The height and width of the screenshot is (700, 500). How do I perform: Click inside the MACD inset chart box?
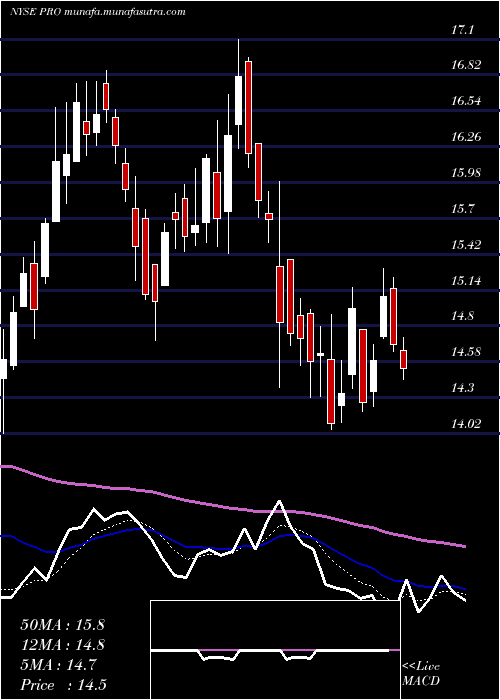(275, 650)
